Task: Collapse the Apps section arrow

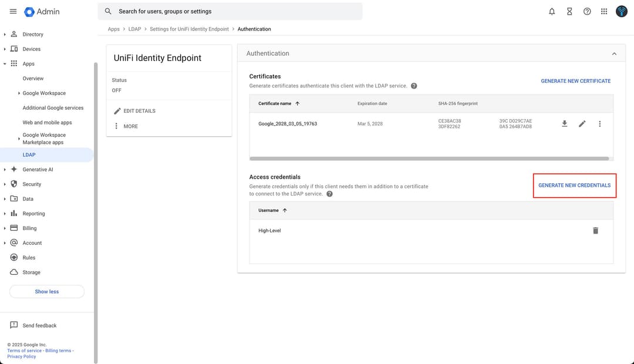Action: 5,64
